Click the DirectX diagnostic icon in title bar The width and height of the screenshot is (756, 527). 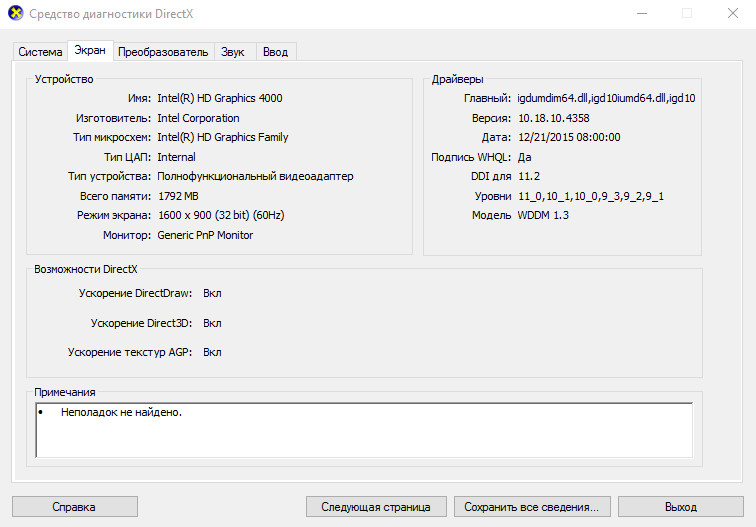tap(16, 13)
